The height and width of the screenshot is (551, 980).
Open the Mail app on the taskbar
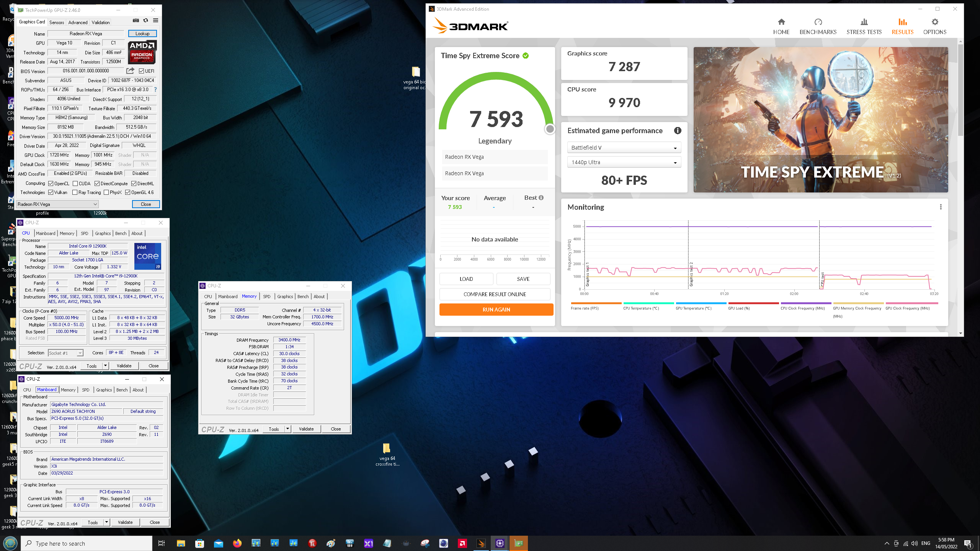click(x=218, y=543)
